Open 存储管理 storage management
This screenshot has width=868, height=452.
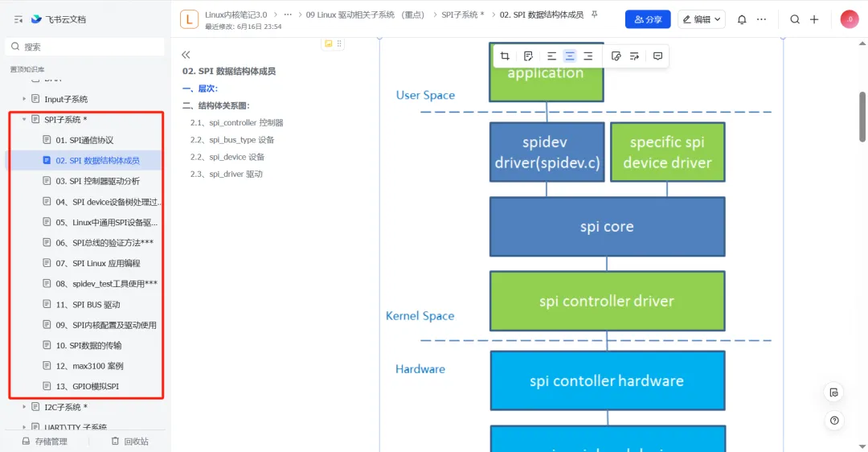(45, 442)
